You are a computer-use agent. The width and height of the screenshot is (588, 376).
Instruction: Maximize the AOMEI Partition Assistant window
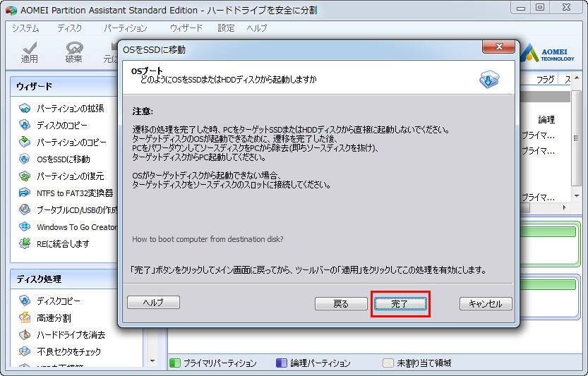pyautogui.click(x=539, y=8)
